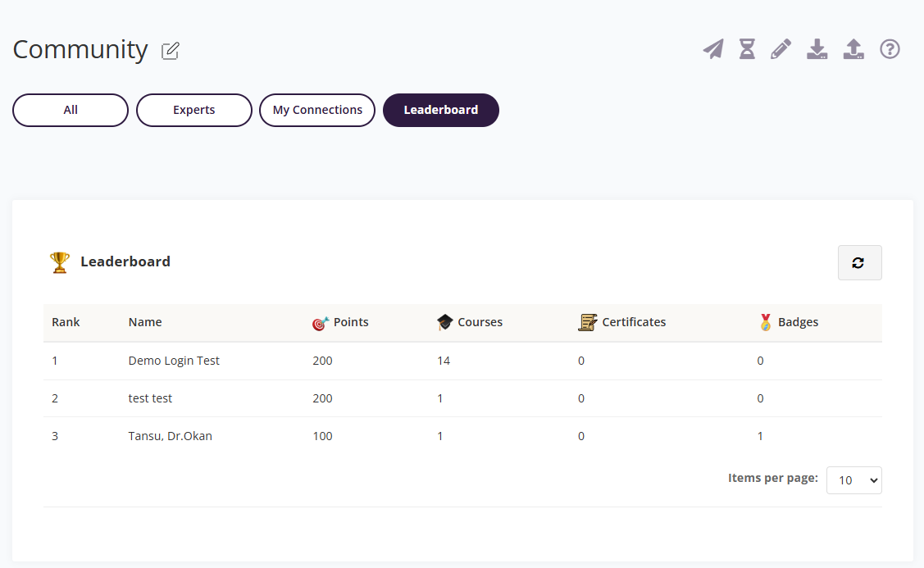Select the My Connections tab
The width and height of the screenshot is (924, 568).
[x=316, y=110]
